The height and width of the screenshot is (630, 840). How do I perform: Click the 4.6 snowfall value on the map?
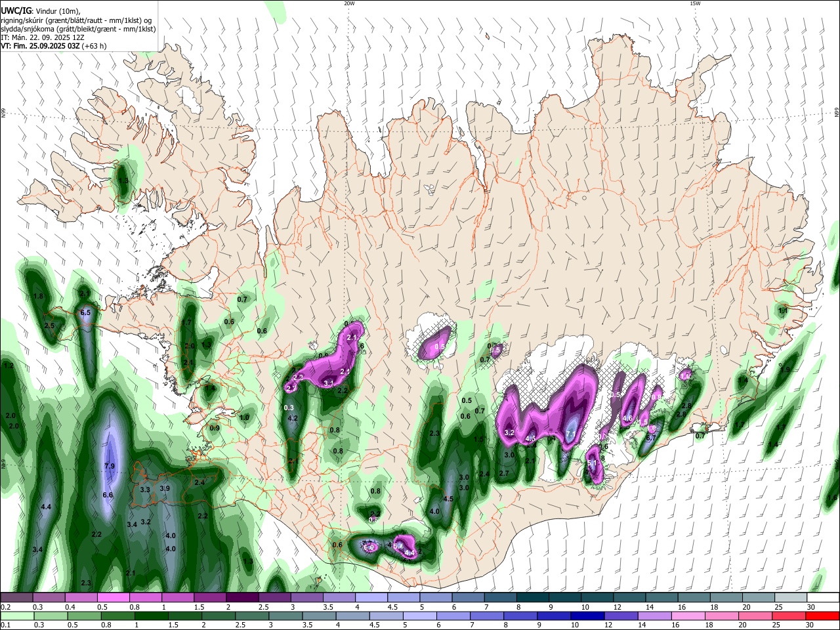point(627,419)
